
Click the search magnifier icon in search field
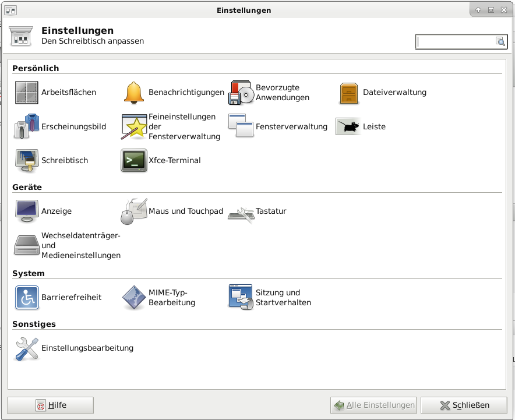[x=500, y=41]
